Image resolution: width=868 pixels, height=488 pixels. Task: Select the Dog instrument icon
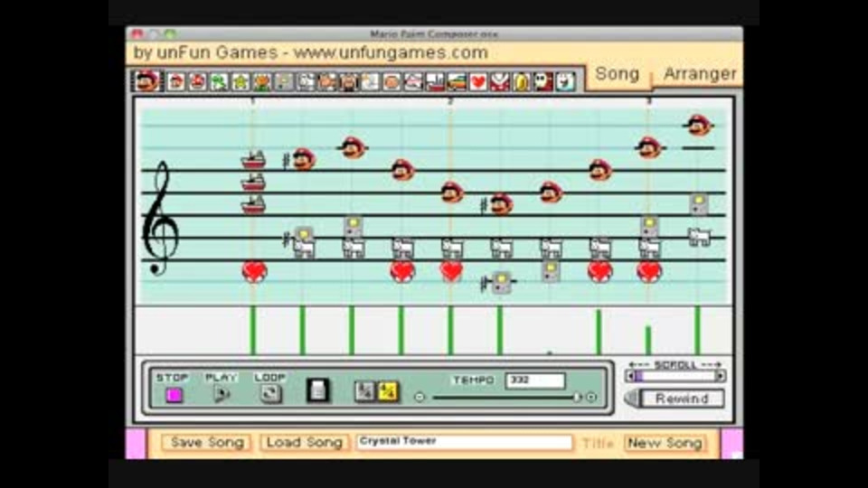point(307,82)
